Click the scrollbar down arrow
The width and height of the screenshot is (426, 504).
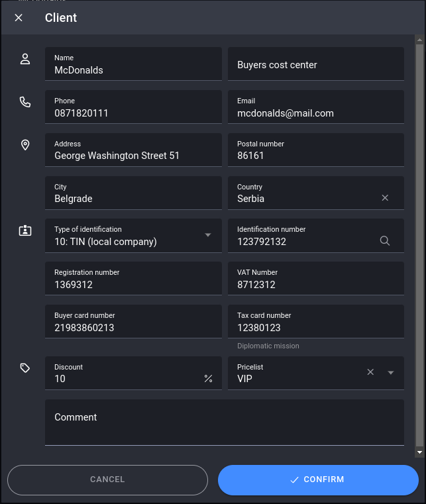point(419,452)
